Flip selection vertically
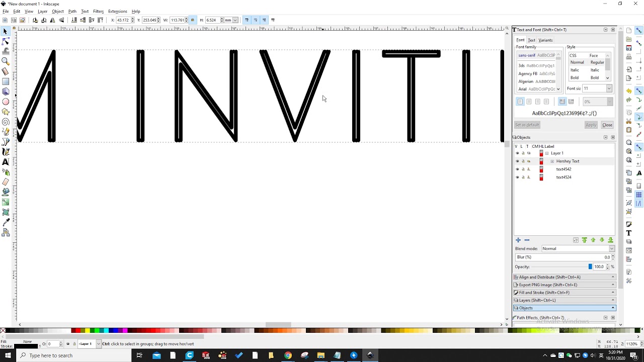 coord(61,20)
